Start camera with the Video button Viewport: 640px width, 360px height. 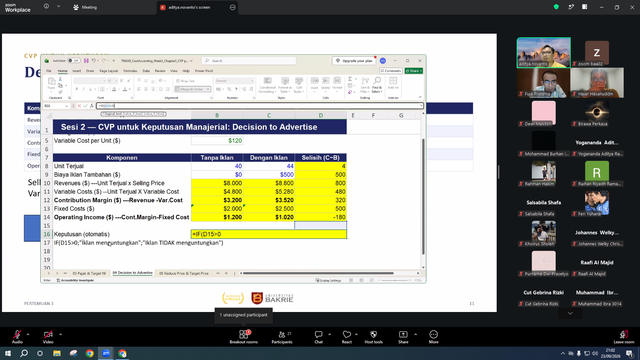[48, 337]
